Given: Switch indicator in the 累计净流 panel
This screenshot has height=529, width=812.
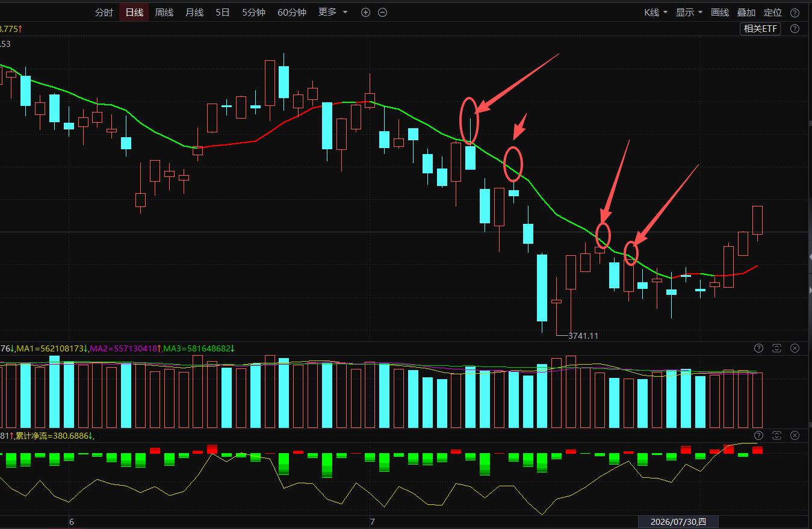Looking at the screenshot, I should [x=776, y=435].
